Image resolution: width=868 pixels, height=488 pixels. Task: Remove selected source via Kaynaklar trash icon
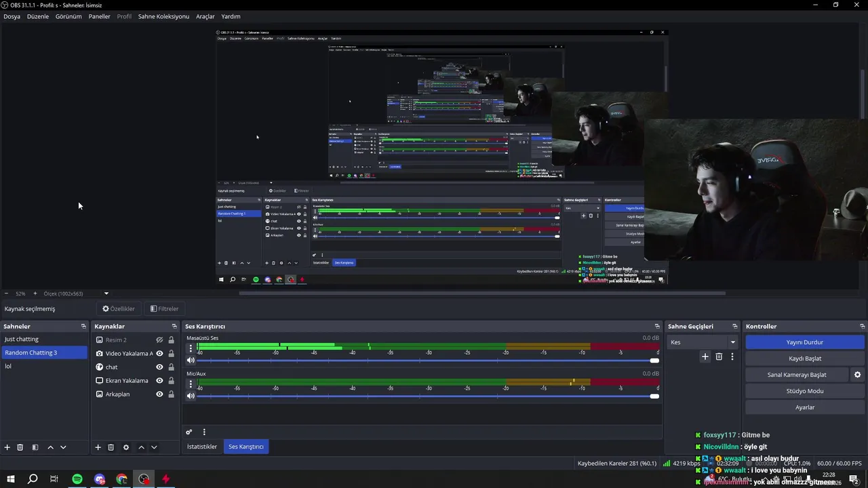click(x=111, y=447)
